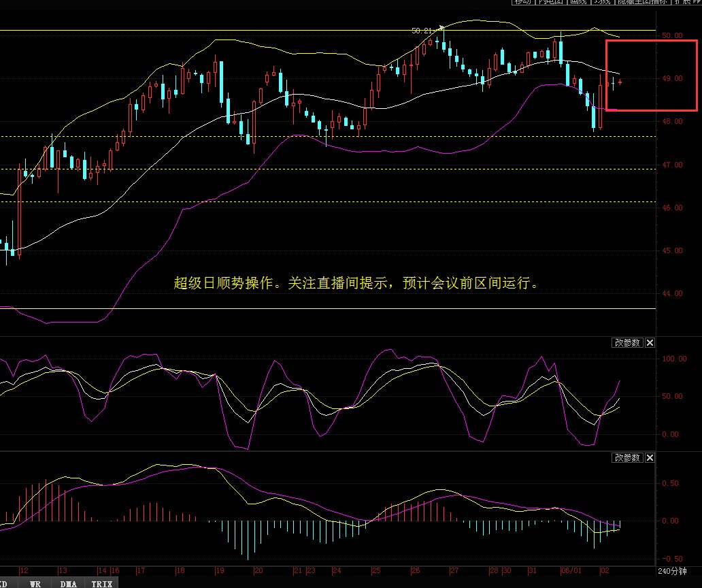Click the yellow annotation text on chart
This screenshot has width=702, height=588.
(358, 283)
